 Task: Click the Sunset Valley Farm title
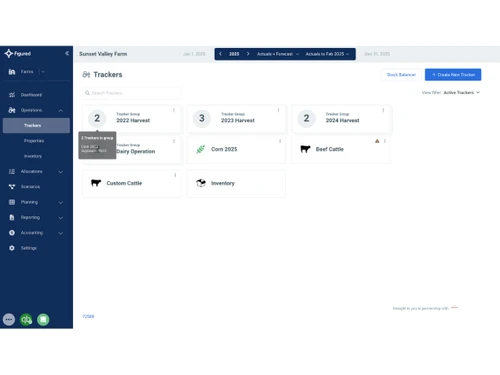[x=103, y=54]
